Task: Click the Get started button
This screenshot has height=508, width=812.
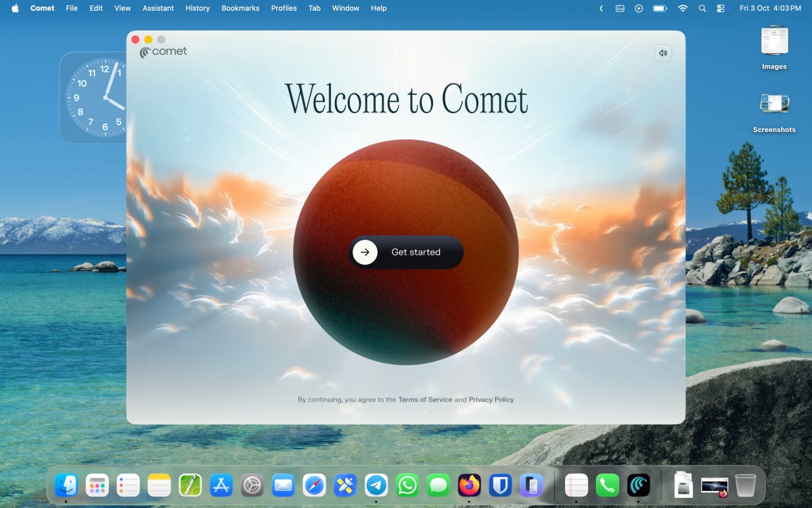Action: point(406,252)
